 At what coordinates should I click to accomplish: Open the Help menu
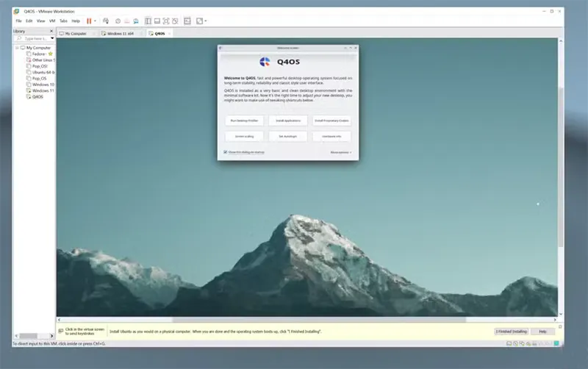(x=76, y=21)
